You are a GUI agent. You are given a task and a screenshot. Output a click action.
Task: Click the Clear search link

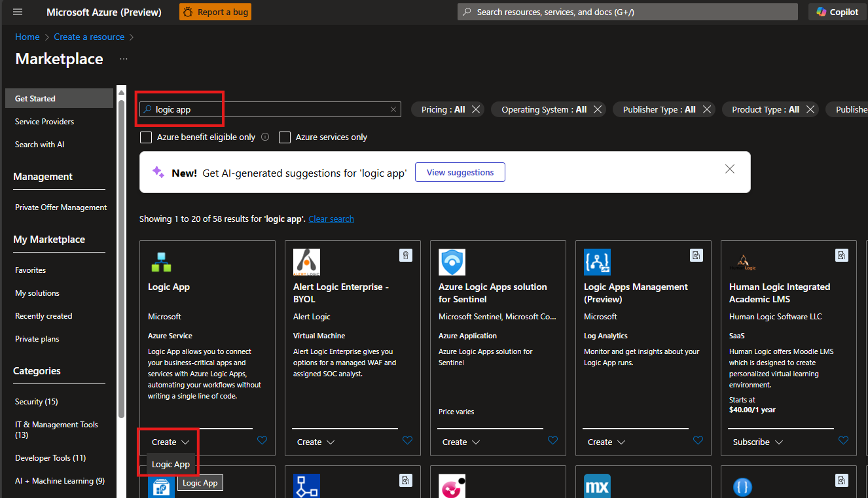pyautogui.click(x=331, y=219)
